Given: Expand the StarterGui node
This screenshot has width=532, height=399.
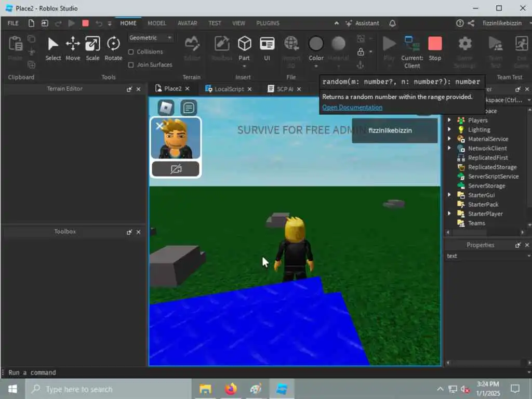Looking at the screenshot, I should pos(449,195).
